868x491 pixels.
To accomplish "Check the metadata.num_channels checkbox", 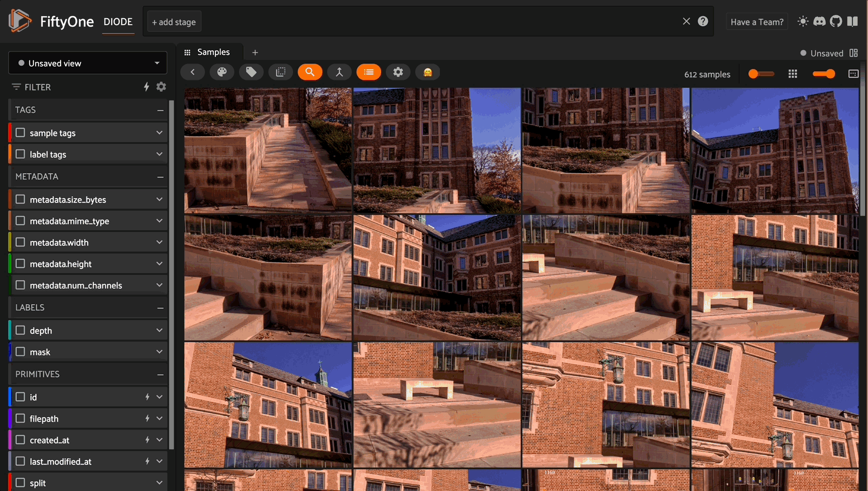I will click(x=21, y=285).
